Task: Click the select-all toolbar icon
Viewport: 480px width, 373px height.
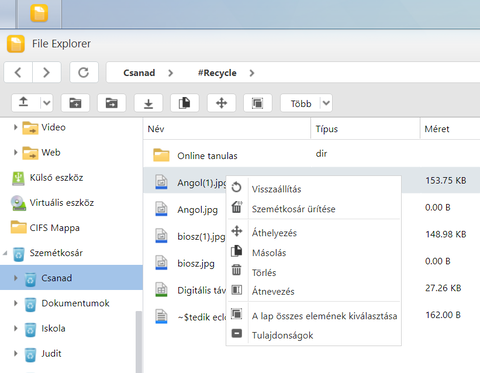Action: pyautogui.click(x=258, y=103)
